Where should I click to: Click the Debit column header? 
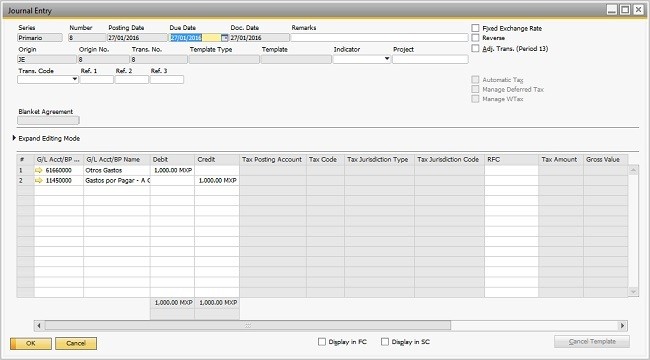point(172,160)
